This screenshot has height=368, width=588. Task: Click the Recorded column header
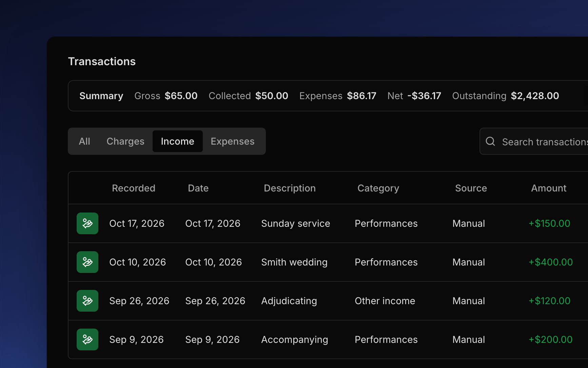coord(134,188)
